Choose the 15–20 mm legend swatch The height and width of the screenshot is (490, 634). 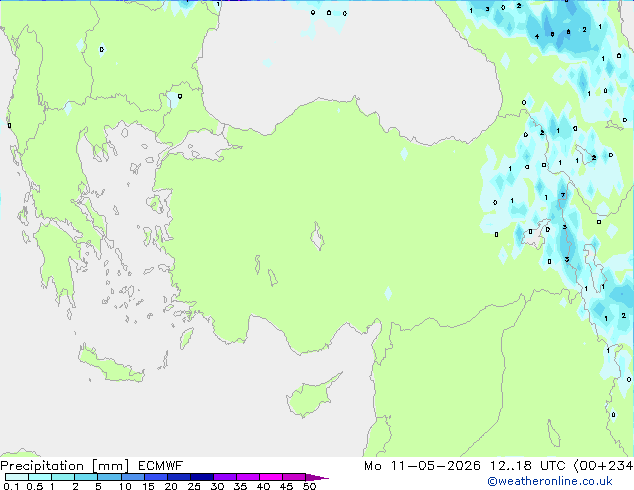[156, 477]
